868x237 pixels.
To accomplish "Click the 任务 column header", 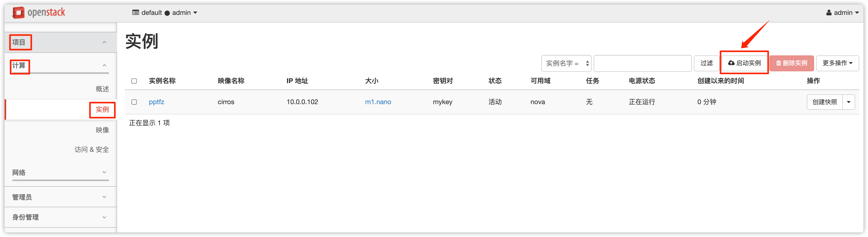I will click(592, 81).
